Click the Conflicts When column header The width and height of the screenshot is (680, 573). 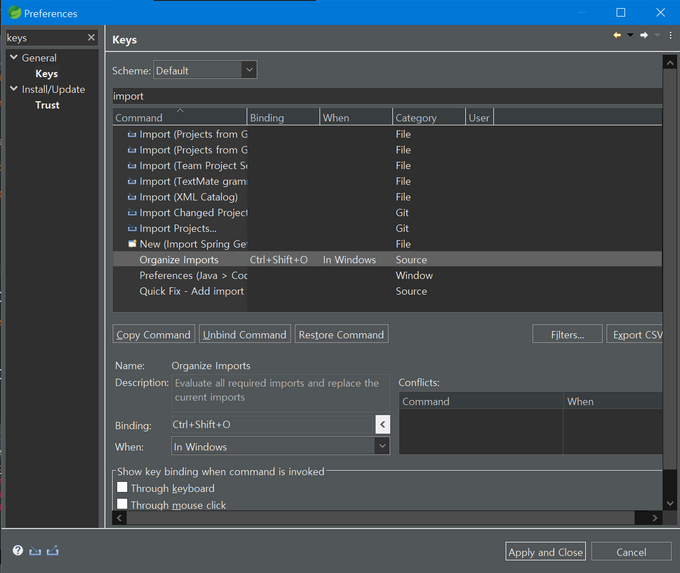click(613, 401)
